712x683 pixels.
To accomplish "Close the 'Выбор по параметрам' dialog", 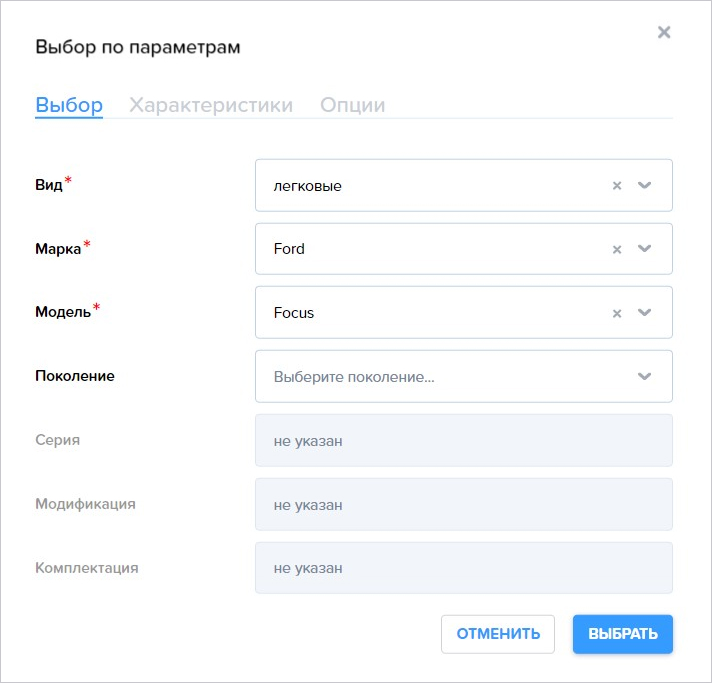I will point(664,32).
